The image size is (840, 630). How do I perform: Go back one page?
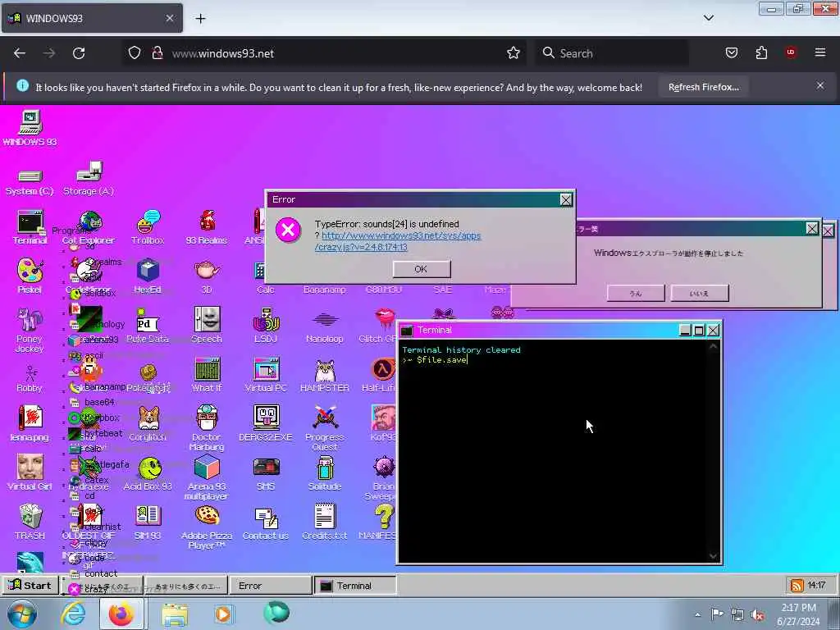click(x=20, y=53)
